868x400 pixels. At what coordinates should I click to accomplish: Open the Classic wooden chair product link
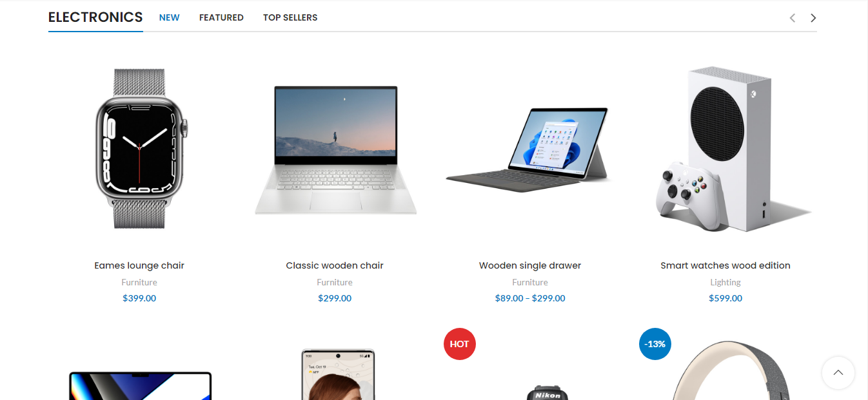tap(335, 265)
